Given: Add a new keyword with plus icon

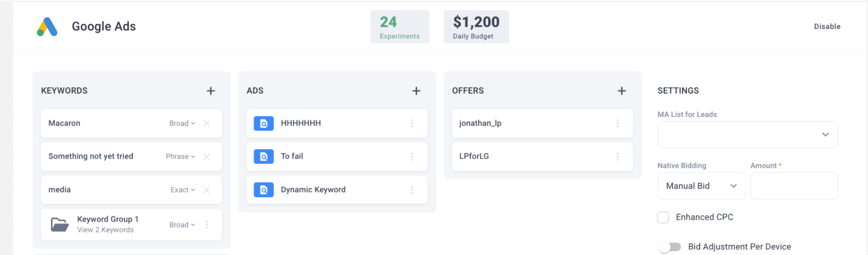Looking at the screenshot, I should point(211,91).
